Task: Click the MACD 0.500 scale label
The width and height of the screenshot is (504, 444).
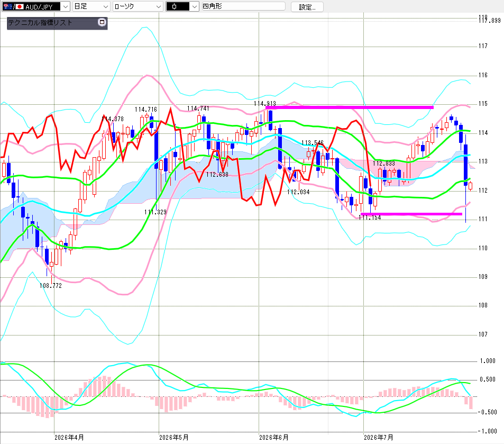Action: coord(488,379)
